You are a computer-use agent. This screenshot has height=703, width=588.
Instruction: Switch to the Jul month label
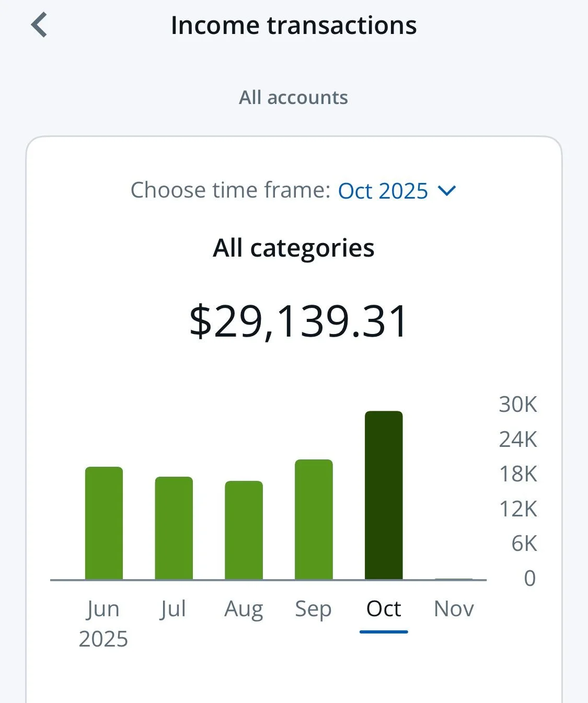pos(173,609)
